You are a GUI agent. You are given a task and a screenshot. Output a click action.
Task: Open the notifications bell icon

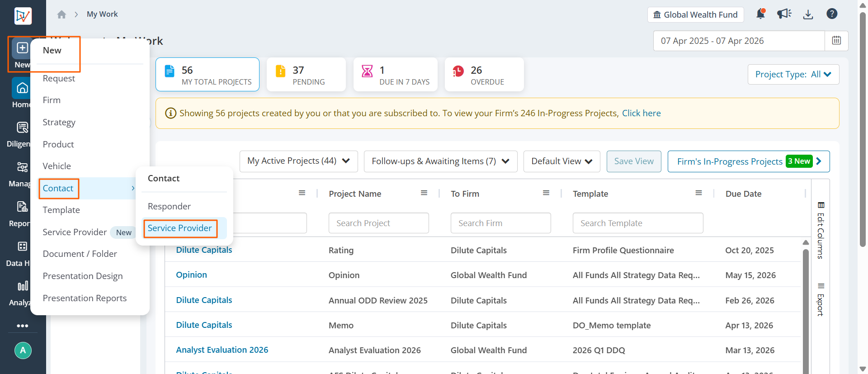[x=761, y=14]
